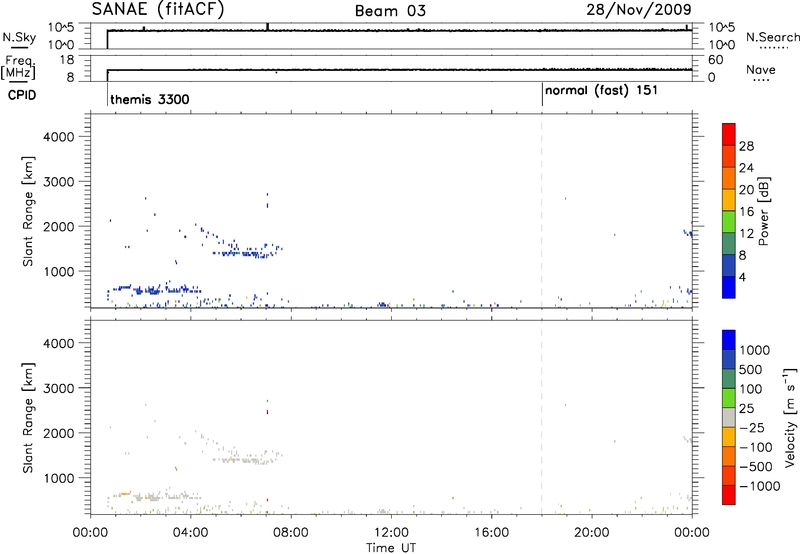
Task: Click the light green 12-16 dB Power segment
Action: 729,221
